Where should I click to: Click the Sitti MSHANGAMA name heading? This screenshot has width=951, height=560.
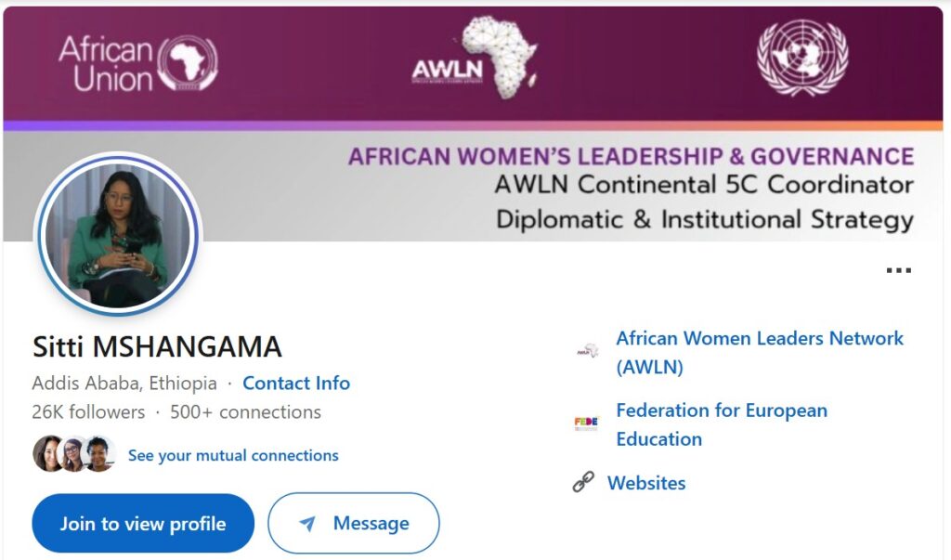pyautogui.click(x=157, y=346)
